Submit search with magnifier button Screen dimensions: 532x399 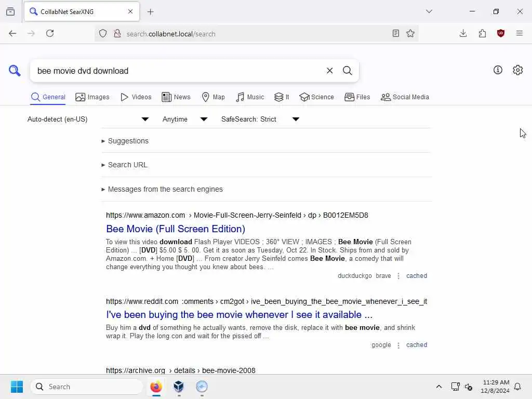click(x=347, y=71)
